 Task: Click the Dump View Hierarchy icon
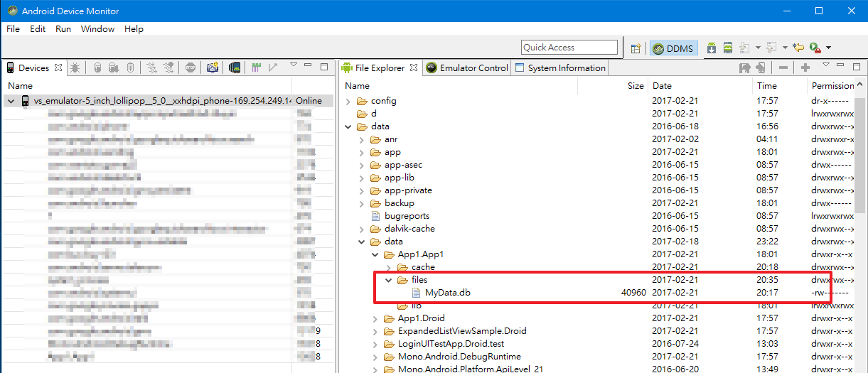click(234, 68)
